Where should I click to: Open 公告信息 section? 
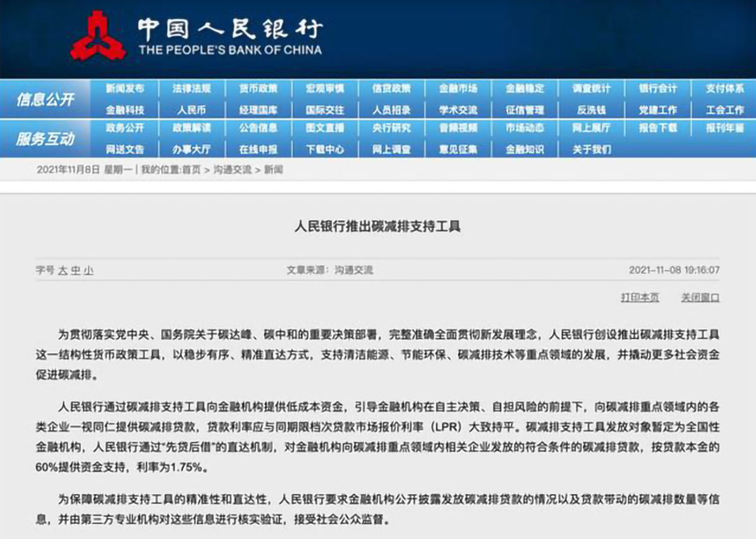coord(258,128)
